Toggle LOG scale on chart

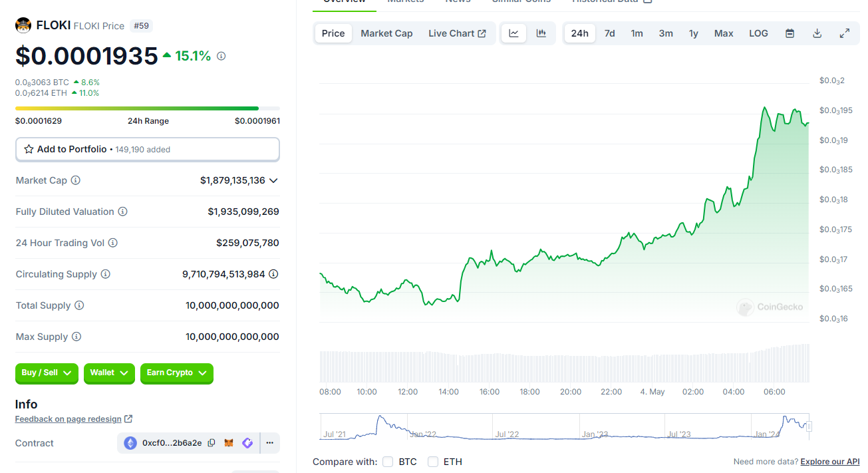758,33
